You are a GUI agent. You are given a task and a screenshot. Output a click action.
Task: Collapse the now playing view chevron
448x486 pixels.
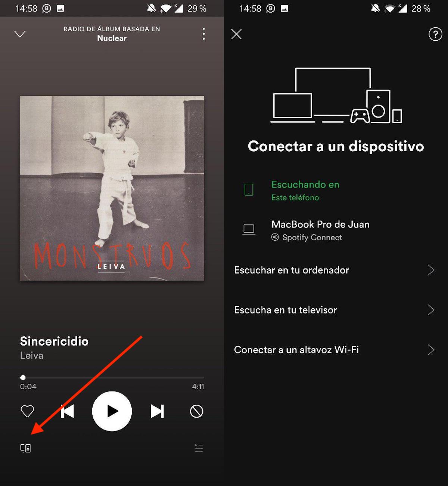point(20,34)
